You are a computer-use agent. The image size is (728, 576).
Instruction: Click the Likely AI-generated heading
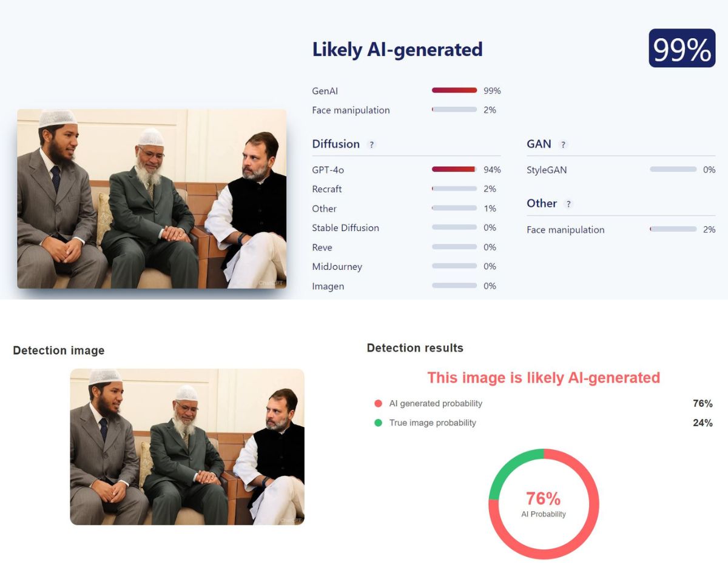397,50
